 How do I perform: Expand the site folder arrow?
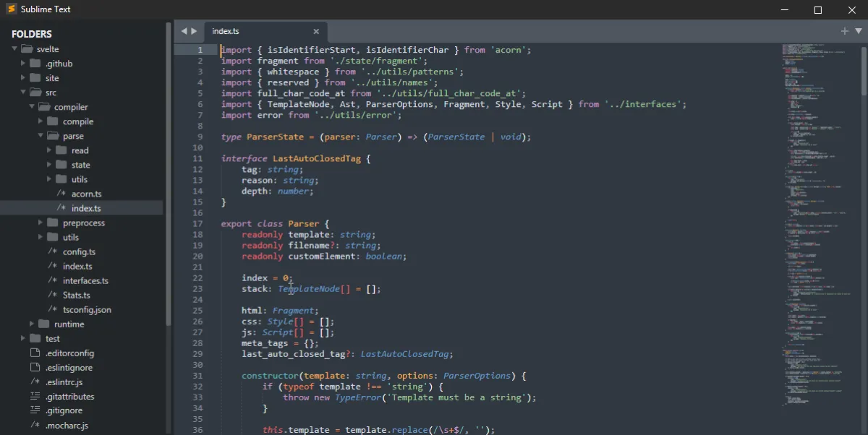pos(24,78)
